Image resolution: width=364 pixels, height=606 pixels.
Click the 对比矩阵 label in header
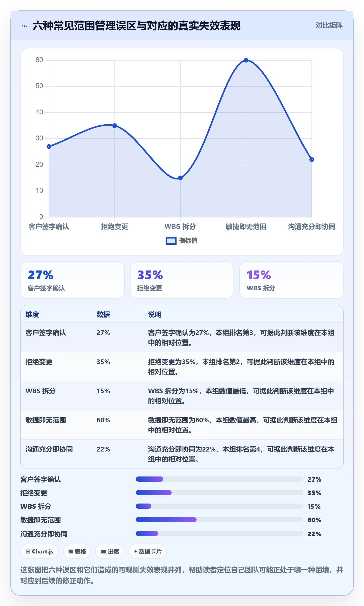[329, 25]
